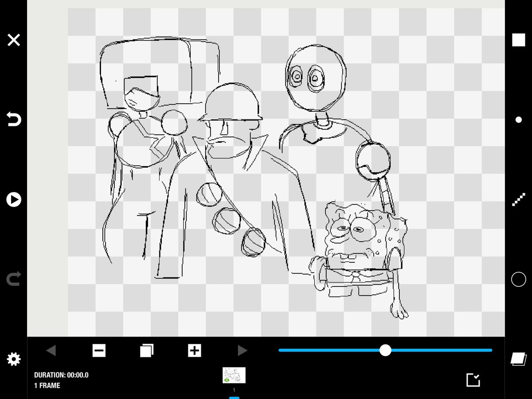Redo with the greyed arrow icon

pos(14,279)
